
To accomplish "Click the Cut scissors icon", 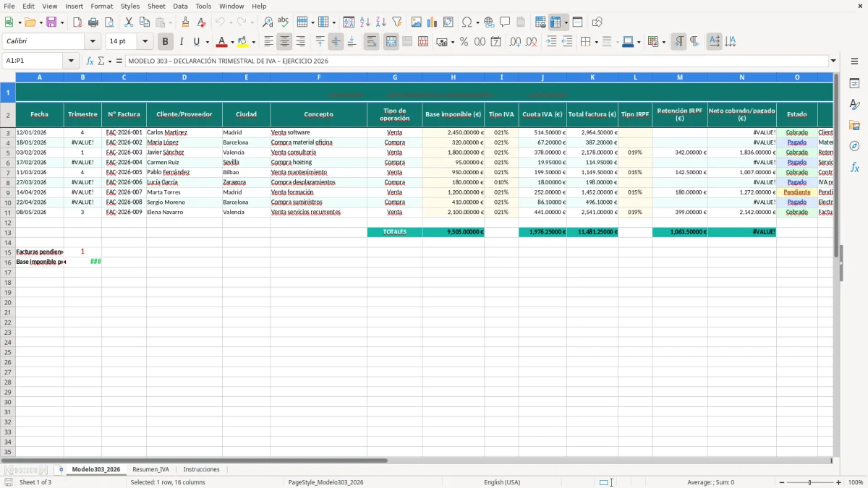I will point(129,22).
